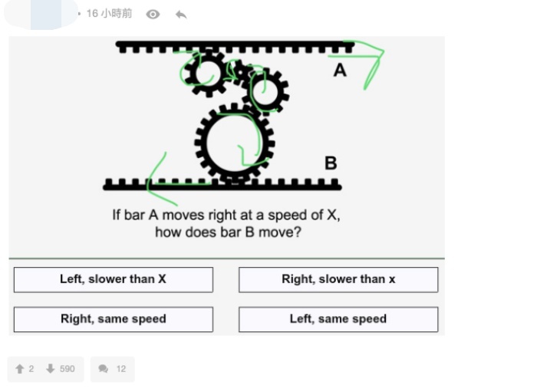Image resolution: width=540 pixels, height=392 pixels.
Task: Open comments via the speech bubble icon
Action: pos(103,369)
